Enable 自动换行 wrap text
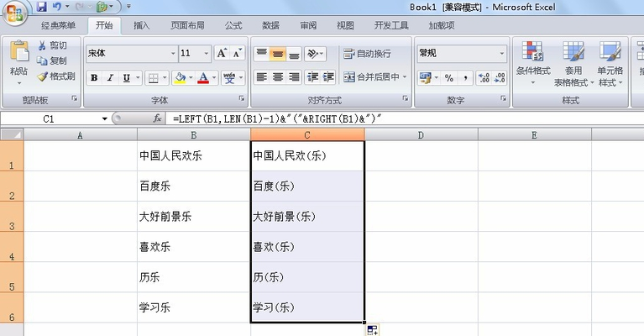 coord(367,54)
